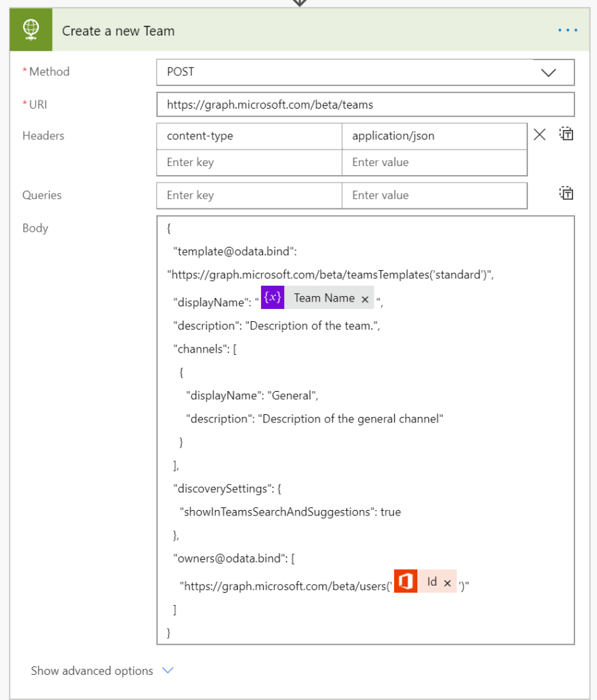Click the Office 365 icon on Id token
The width and height of the screenshot is (597, 700).
(406, 582)
